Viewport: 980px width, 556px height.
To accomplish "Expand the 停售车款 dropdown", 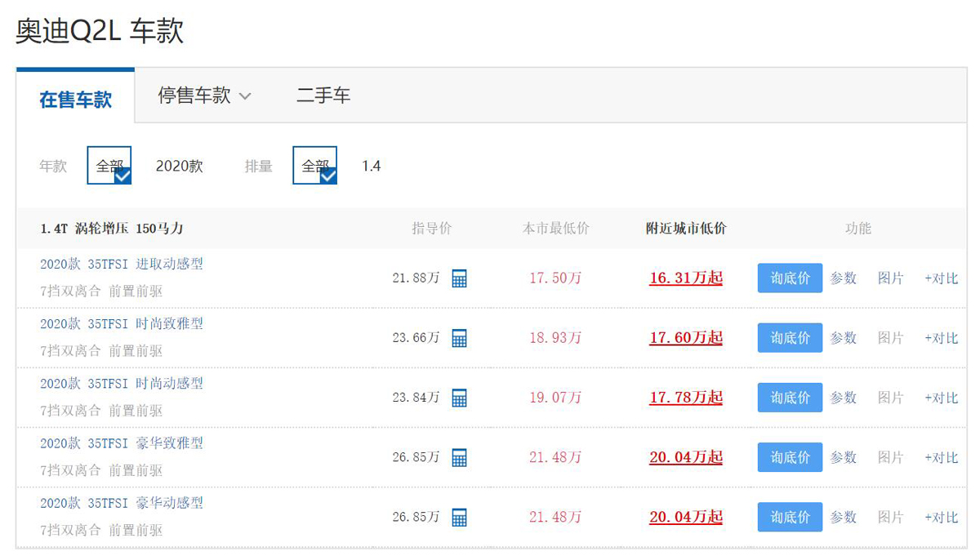I will coord(205,96).
